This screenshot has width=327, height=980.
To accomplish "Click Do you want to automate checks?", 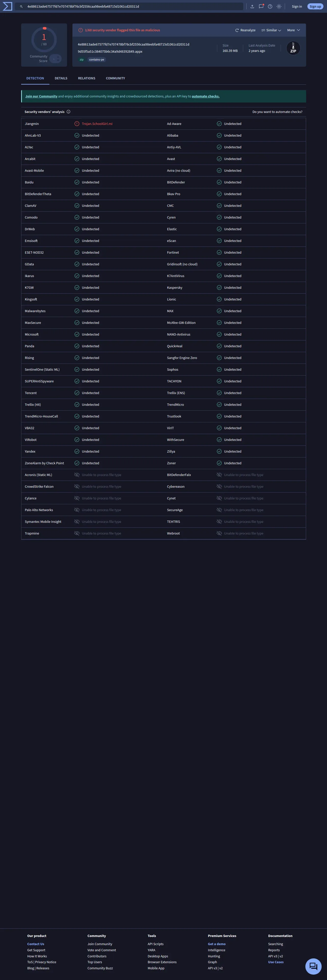I will pos(277,112).
